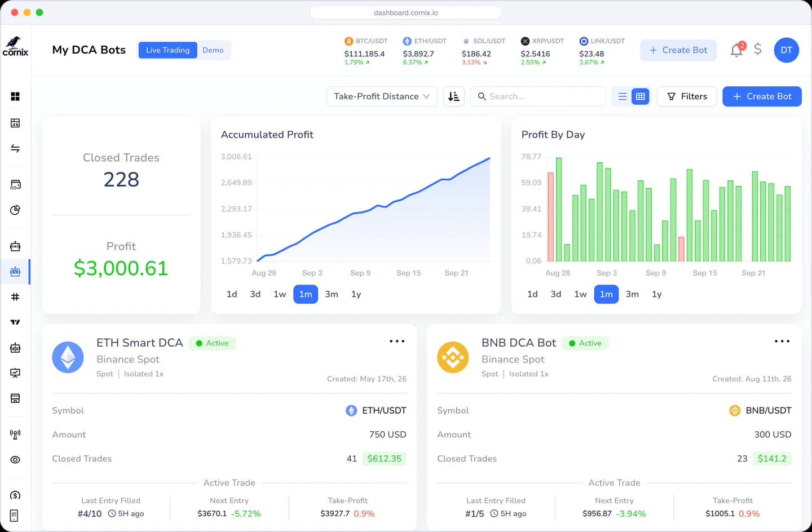The image size is (812, 532).
Task: Open the DT user avatar menu
Action: point(787,50)
